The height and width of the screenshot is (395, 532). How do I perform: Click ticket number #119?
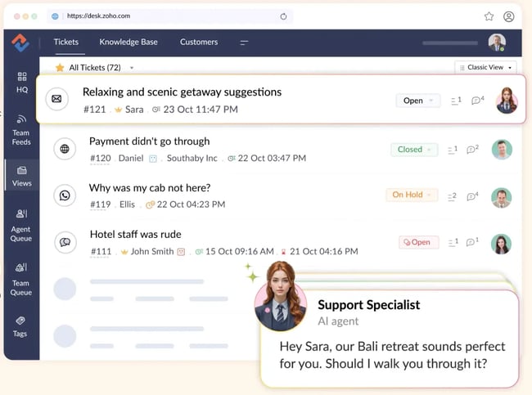point(101,204)
